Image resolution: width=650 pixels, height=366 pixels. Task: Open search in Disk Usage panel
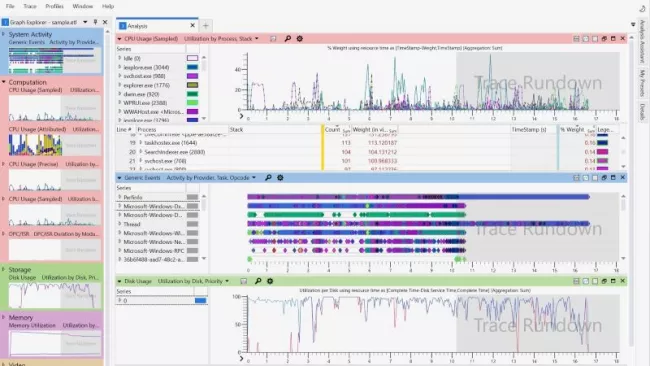pos(258,281)
